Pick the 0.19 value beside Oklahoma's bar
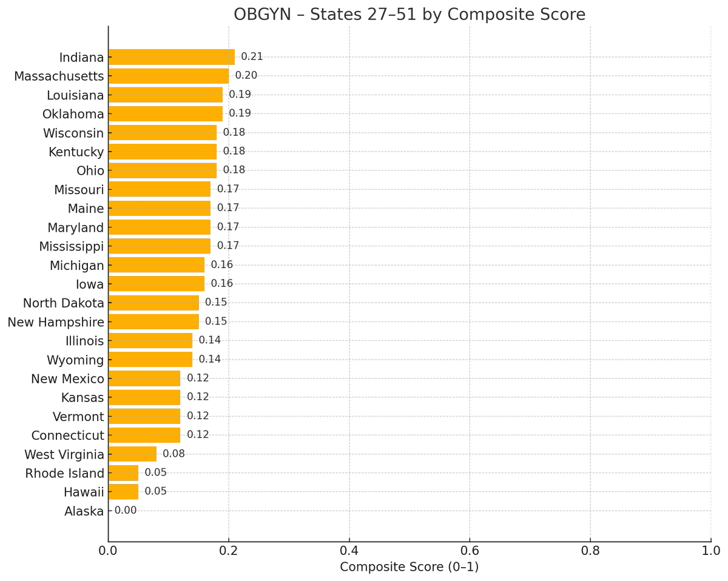 coord(240,113)
